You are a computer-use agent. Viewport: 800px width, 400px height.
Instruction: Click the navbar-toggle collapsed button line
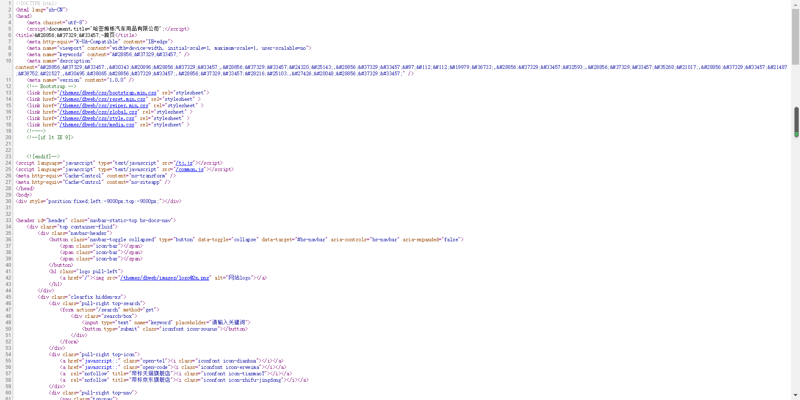point(256,239)
